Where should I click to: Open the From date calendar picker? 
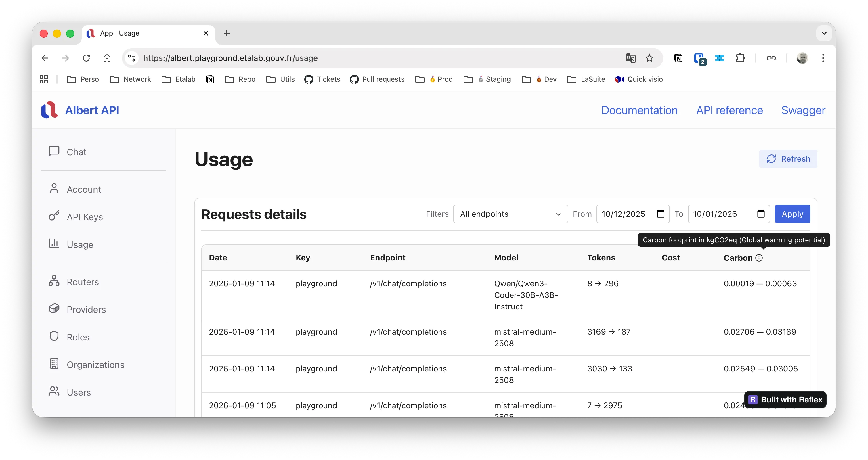click(661, 214)
